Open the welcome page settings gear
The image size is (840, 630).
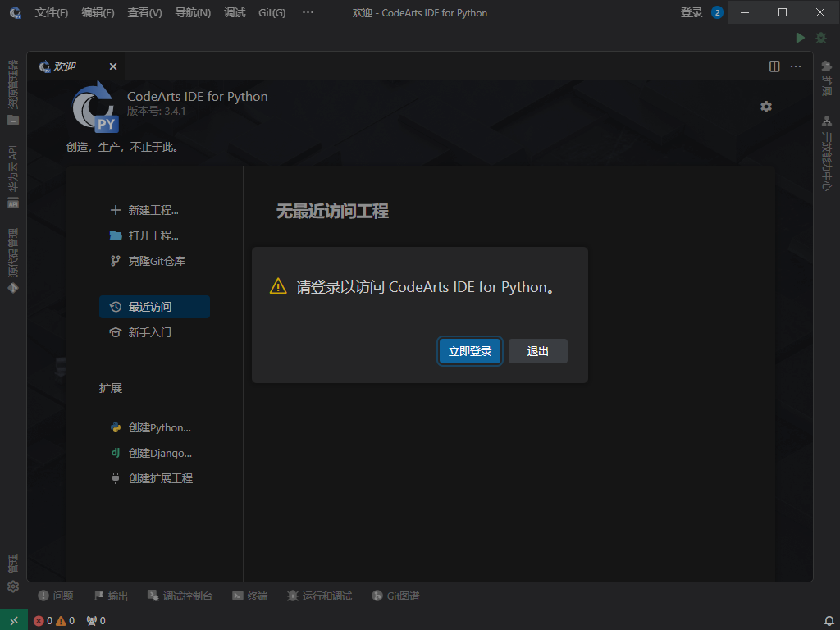coord(766,107)
